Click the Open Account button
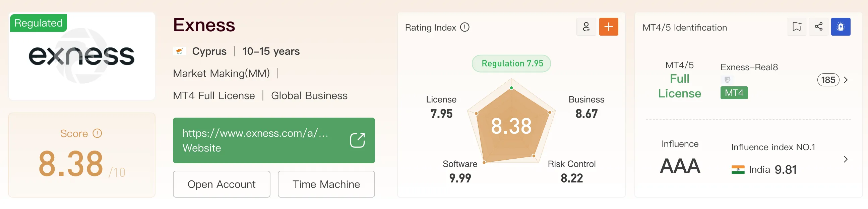Image resolution: width=868 pixels, height=209 pixels. point(222,184)
